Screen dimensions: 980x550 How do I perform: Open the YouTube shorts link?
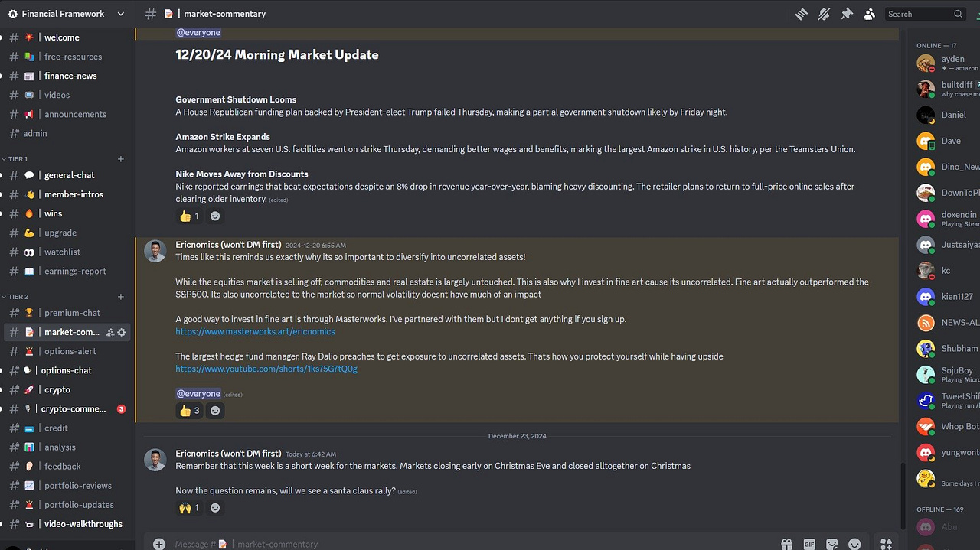point(266,369)
